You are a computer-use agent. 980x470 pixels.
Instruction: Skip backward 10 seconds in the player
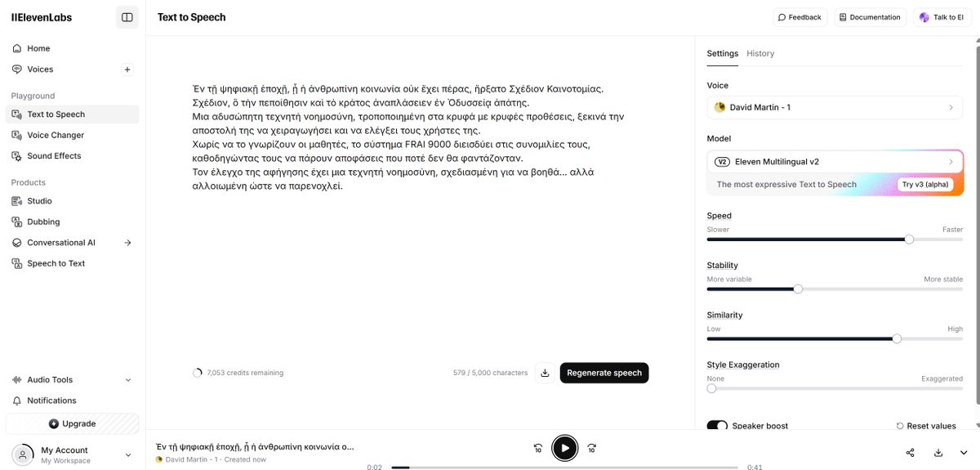(x=538, y=448)
